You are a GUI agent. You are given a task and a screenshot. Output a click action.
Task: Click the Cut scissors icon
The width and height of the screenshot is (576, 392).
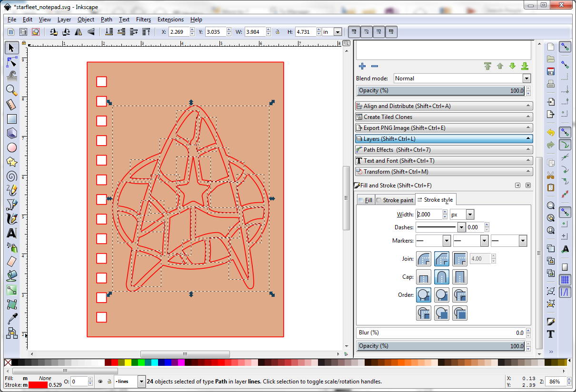(551, 175)
